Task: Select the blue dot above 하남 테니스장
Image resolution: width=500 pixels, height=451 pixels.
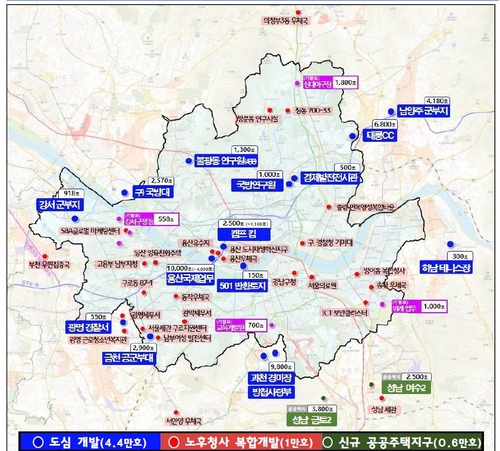Action: (451, 244)
